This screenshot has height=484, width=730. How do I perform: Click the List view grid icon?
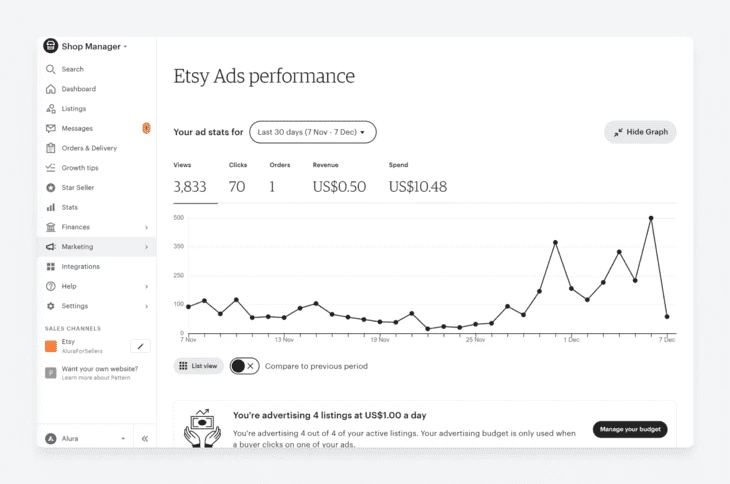tap(183, 366)
